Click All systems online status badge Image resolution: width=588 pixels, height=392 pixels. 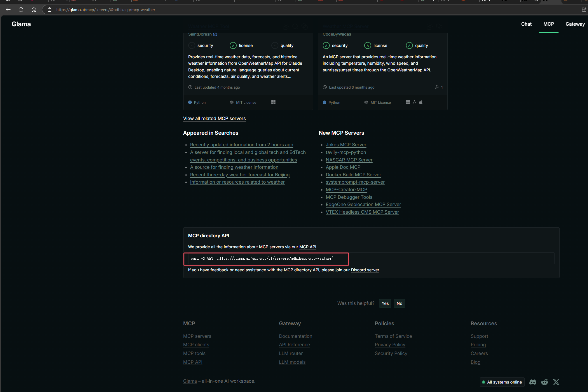click(502, 382)
